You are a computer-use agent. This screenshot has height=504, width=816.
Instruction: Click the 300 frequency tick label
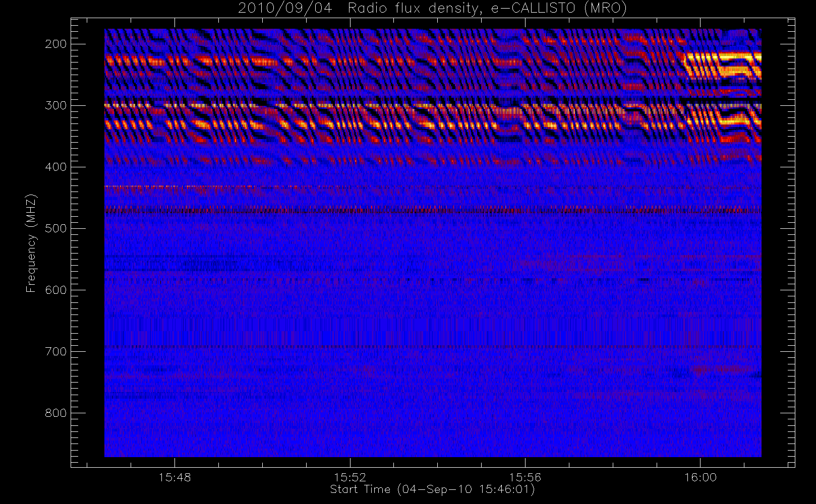pyautogui.click(x=56, y=105)
